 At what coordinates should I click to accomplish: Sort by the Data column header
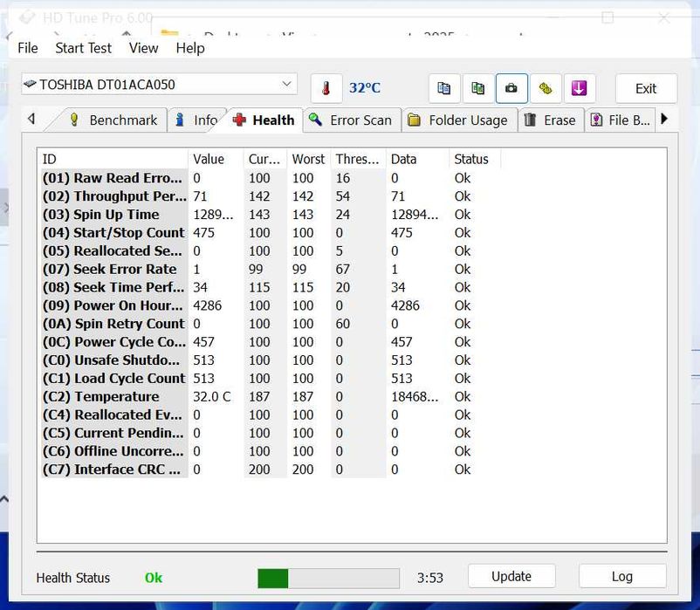pos(417,160)
